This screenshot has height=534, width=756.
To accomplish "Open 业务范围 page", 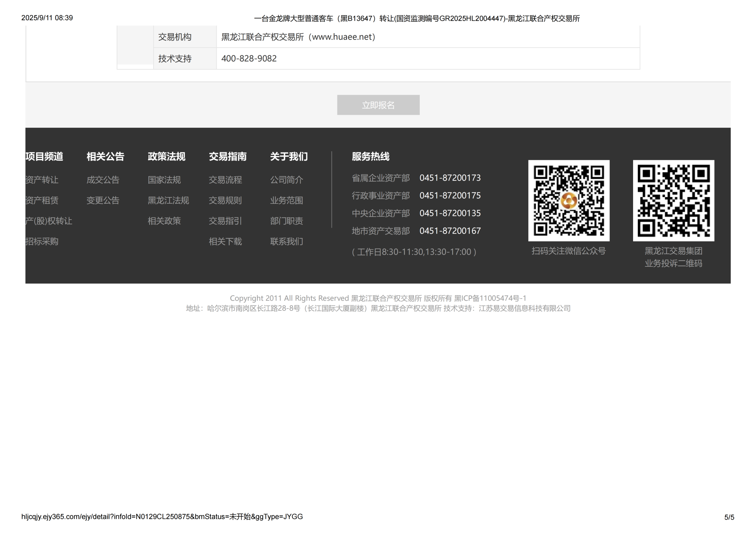I will pos(286,200).
